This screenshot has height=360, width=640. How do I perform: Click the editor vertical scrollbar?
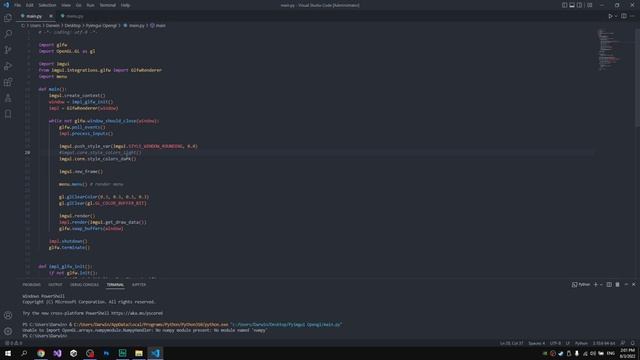tap(638, 78)
